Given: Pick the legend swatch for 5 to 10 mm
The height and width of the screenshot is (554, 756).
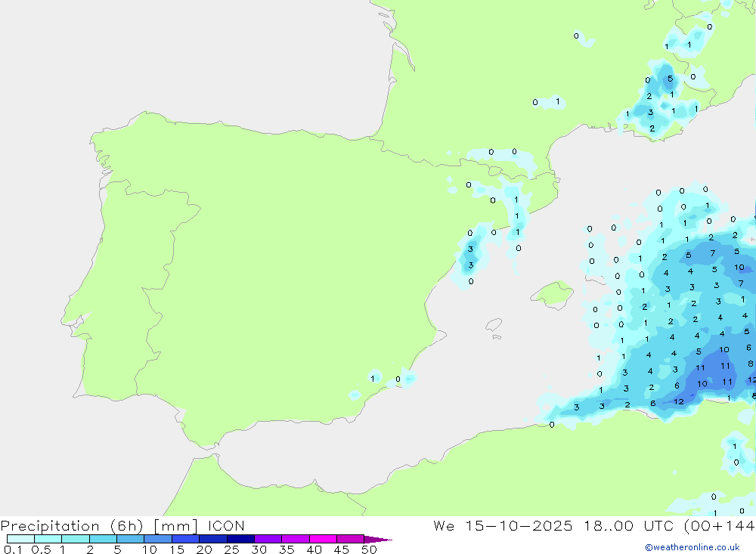Looking at the screenshot, I should pyautogui.click(x=131, y=539).
